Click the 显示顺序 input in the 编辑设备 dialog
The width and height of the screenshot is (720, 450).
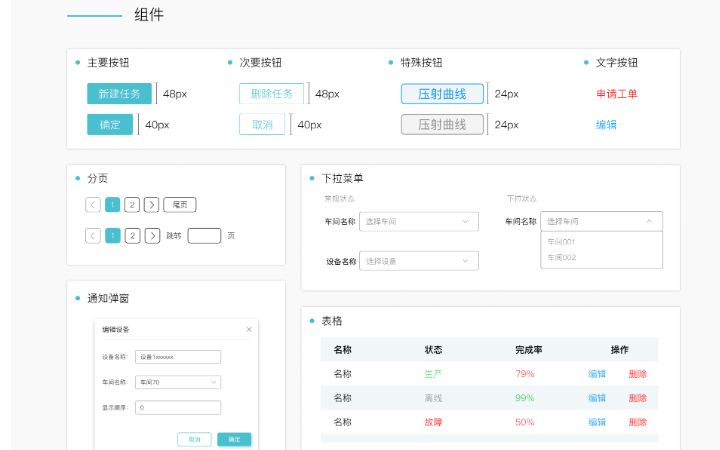pyautogui.click(x=178, y=407)
